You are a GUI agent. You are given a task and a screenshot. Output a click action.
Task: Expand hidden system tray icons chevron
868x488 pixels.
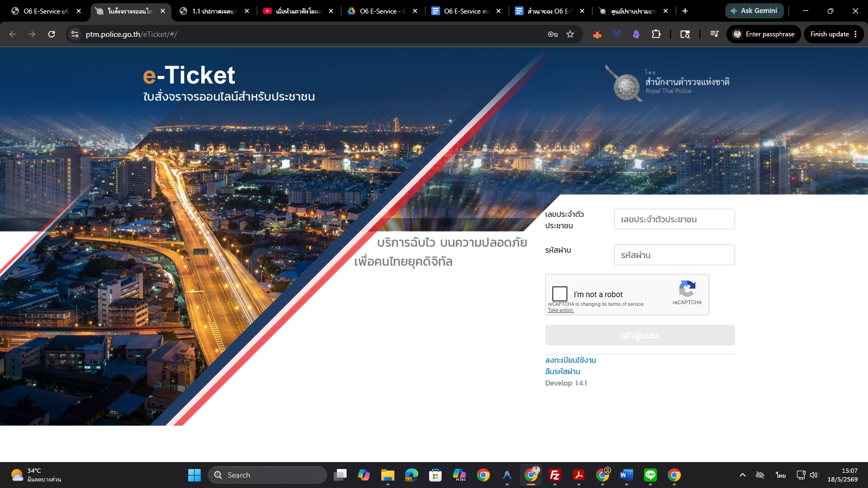click(x=743, y=475)
